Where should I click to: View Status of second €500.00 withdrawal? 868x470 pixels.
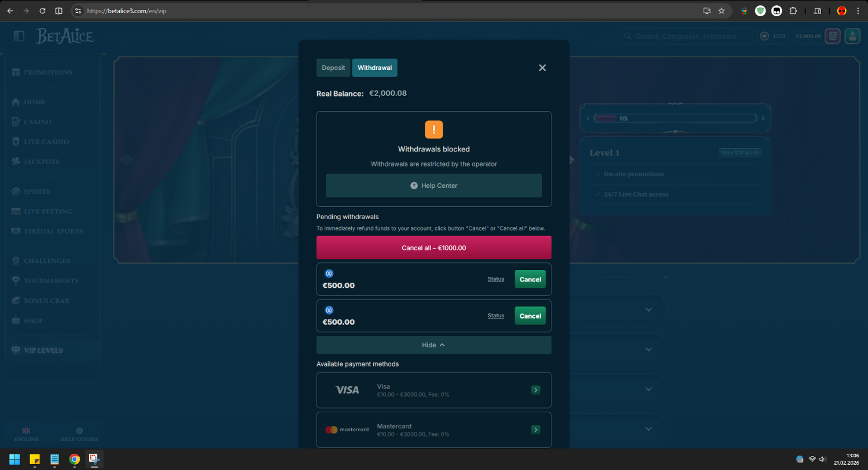coord(496,316)
